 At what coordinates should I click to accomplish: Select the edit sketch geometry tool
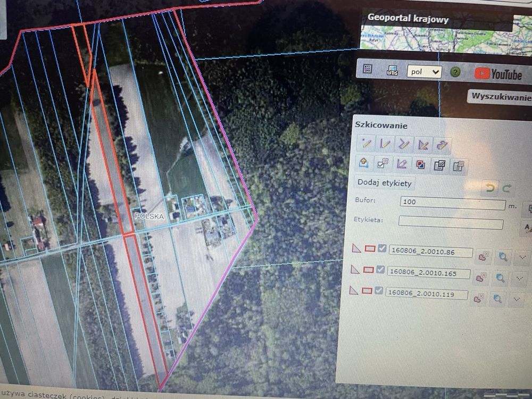[402, 164]
